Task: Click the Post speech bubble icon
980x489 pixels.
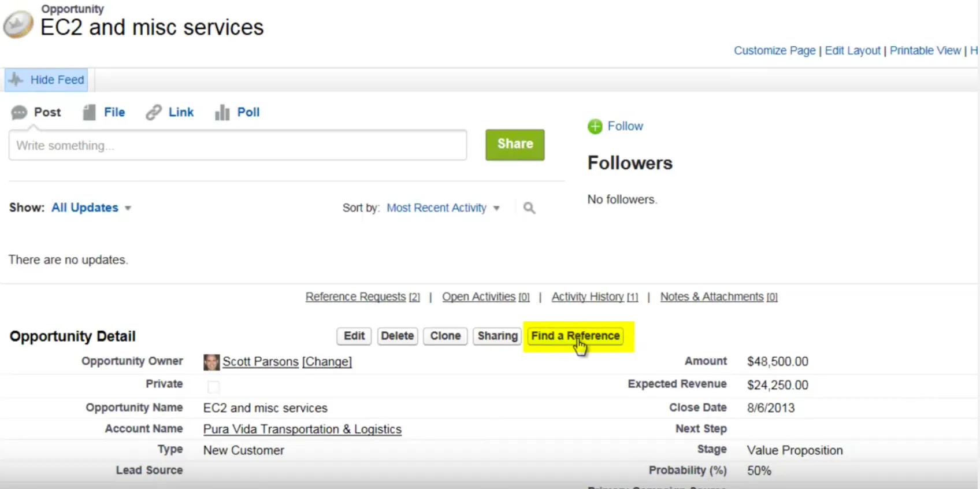Action: pyautogui.click(x=19, y=112)
